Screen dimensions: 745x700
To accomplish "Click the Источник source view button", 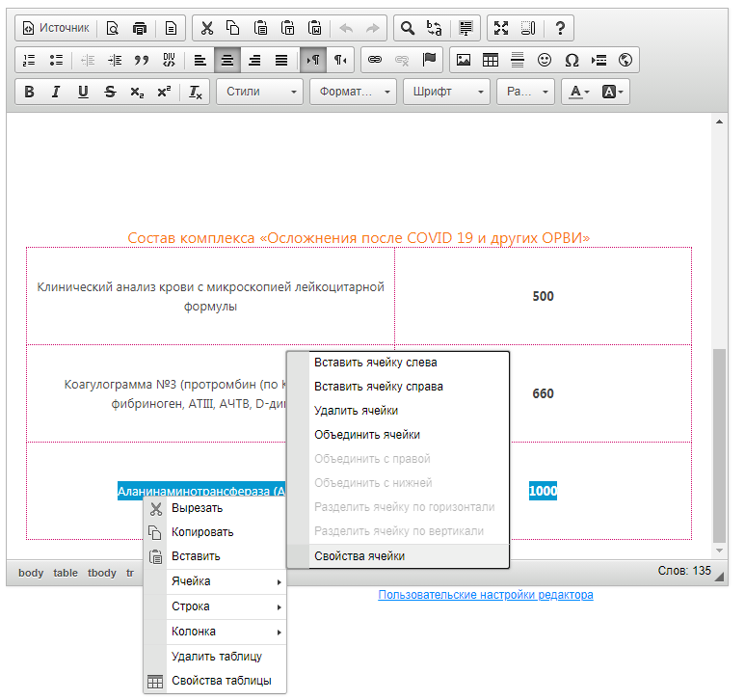I will tap(56, 28).
